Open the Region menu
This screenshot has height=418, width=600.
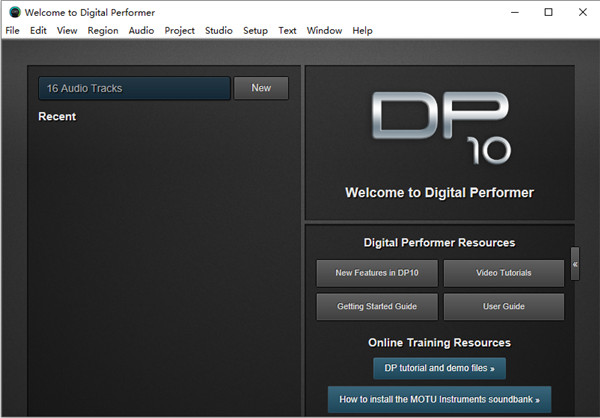coord(103,31)
